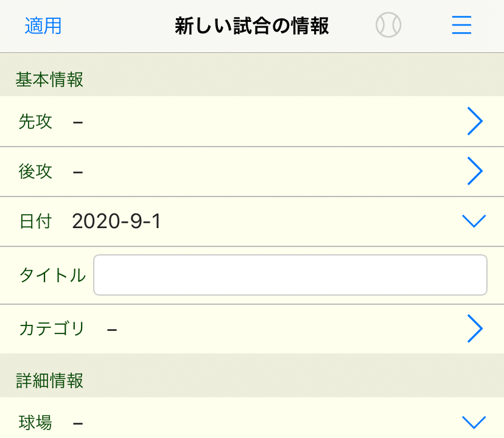Select the 先攻 row label
The height and width of the screenshot is (438, 504).
(x=35, y=122)
